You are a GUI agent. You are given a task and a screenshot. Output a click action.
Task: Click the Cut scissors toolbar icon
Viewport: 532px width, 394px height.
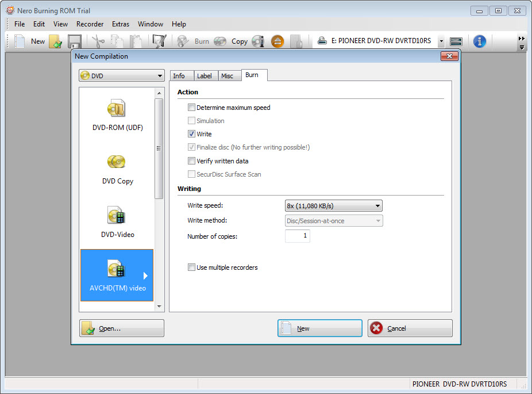[x=98, y=41]
